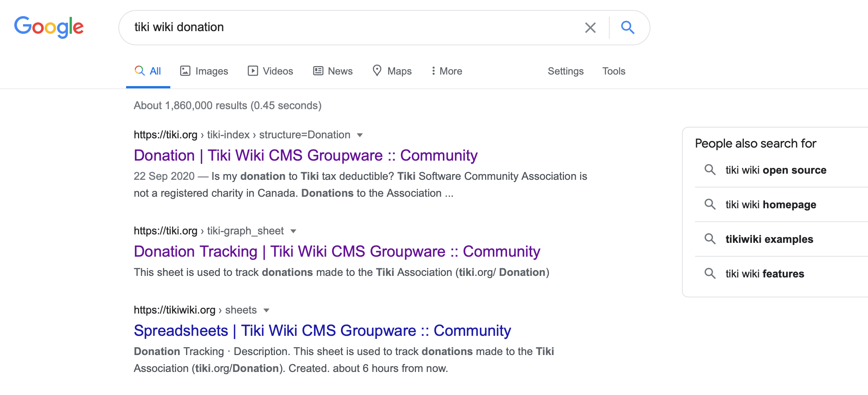Expand the dropdown arrow beside structure=Donation

click(x=360, y=135)
